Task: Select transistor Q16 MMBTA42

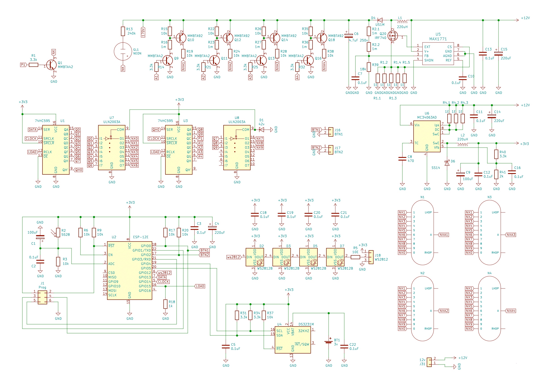Action: pos(308,60)
